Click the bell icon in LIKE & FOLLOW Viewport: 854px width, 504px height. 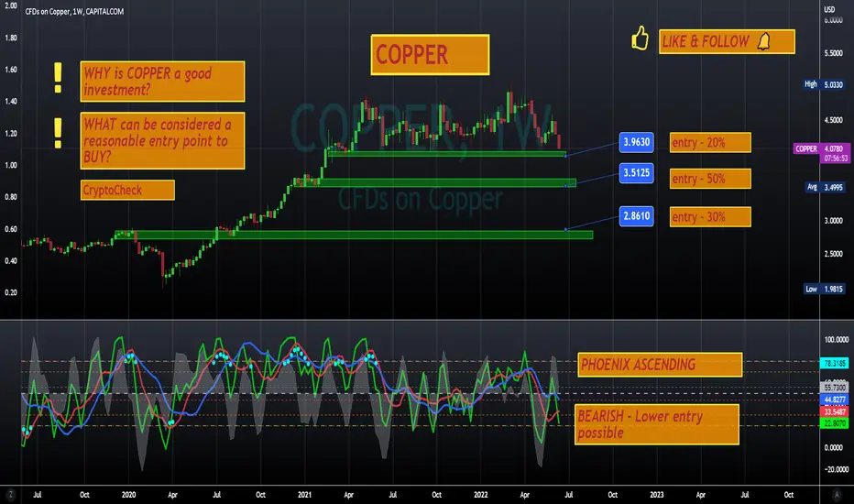click(x=764, y=41)
